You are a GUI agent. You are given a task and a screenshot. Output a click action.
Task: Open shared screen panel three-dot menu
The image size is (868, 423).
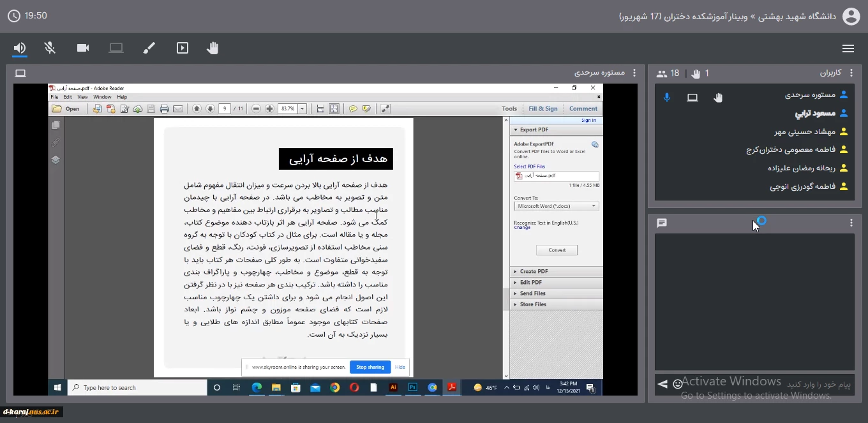pyautogui.click(x=634, y=73)
